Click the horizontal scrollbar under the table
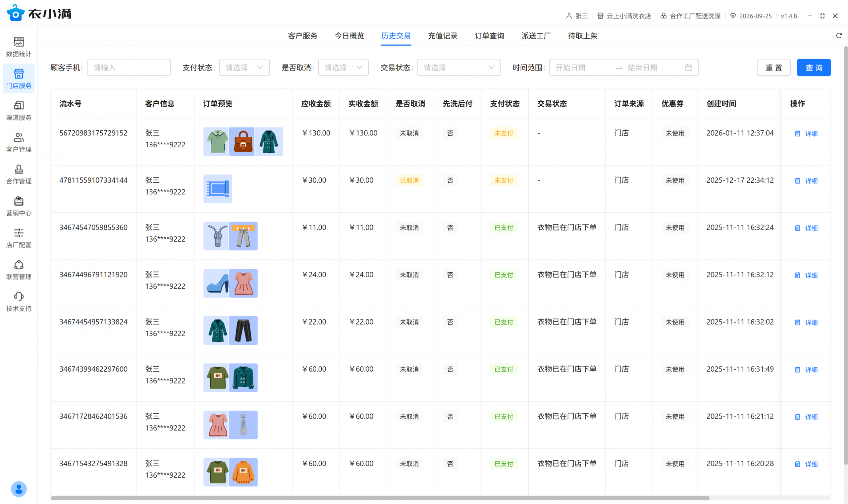This screenshot has width=848, height=504. (x=380, y=498)
